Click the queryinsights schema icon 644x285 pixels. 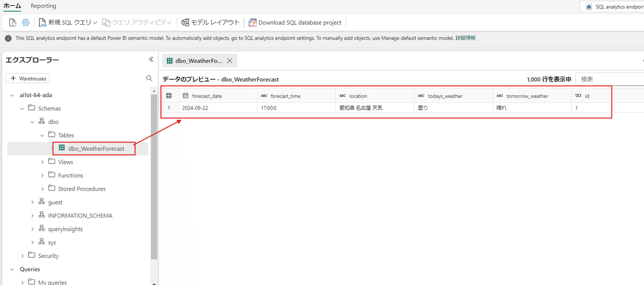click(x=42, y=229)
